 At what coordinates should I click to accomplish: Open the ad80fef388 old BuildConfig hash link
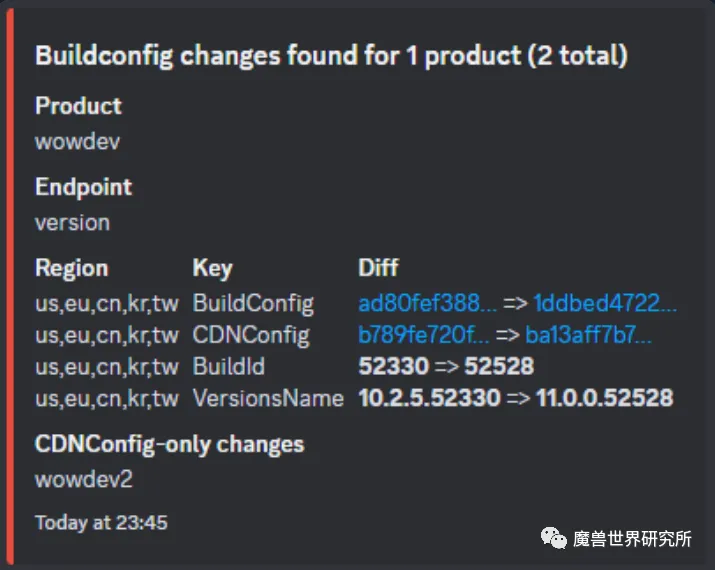pyautogui.click(x=427, y=303)
